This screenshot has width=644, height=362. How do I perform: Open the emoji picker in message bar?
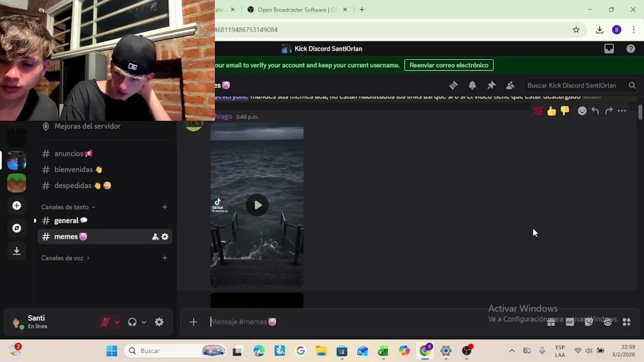(x=608, y=322)
